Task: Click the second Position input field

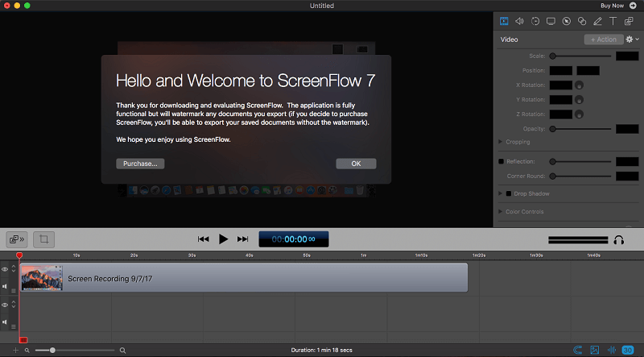Action: pos(588,70)
